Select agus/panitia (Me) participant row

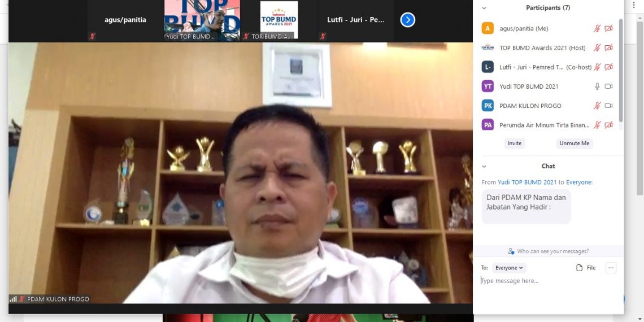point(549,28)
